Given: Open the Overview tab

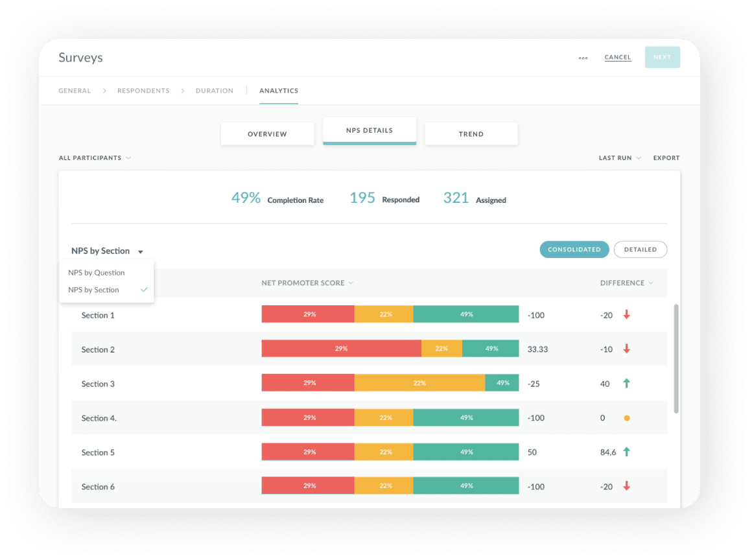Looking at the screenshot, I should pyautogui.click(x=267, y=134).
